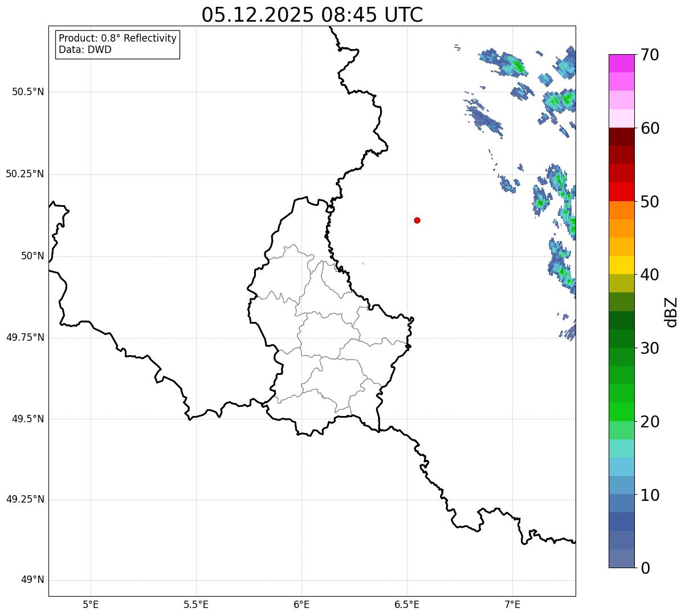Image resolution: width=685 pixels, height=616 pixels.
Task: Click the 50.5°N latitude label
Action: (x=28, y=92)
